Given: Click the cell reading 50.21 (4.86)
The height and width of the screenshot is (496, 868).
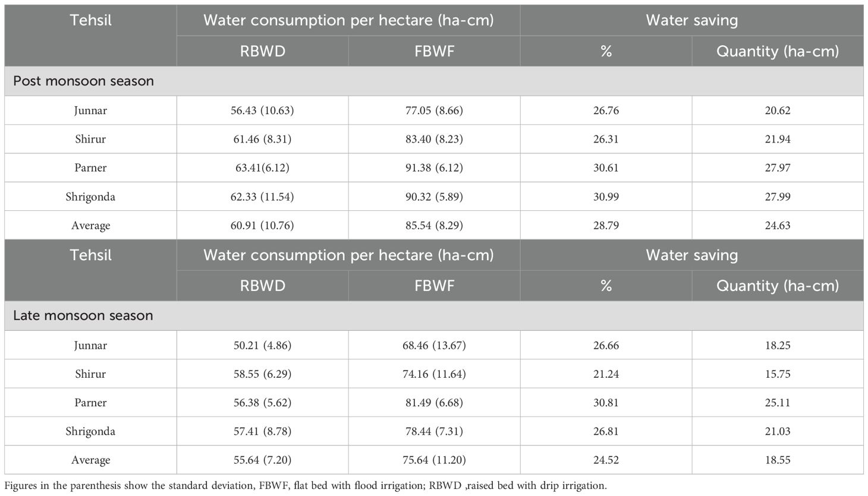Looking at the screenshot, I should (262, 345).
